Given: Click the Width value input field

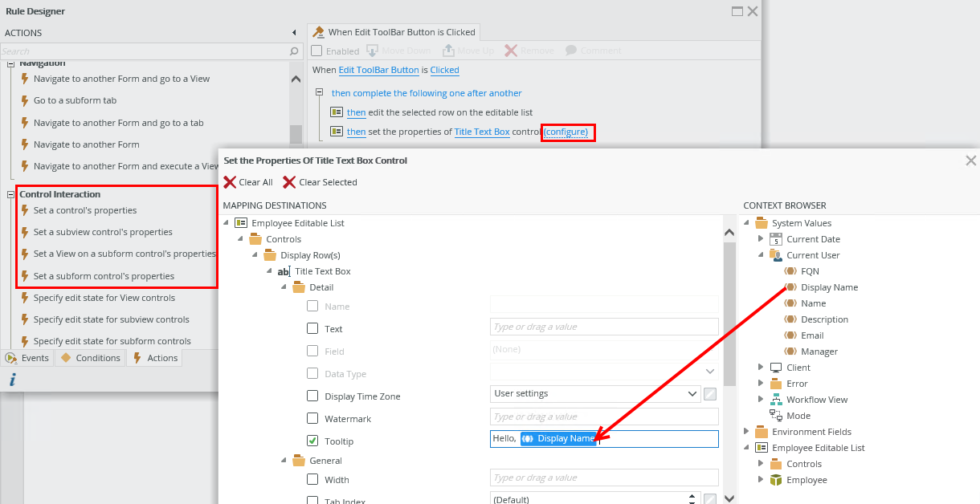Looking at the screenshot, I should (x=604, y=478).
